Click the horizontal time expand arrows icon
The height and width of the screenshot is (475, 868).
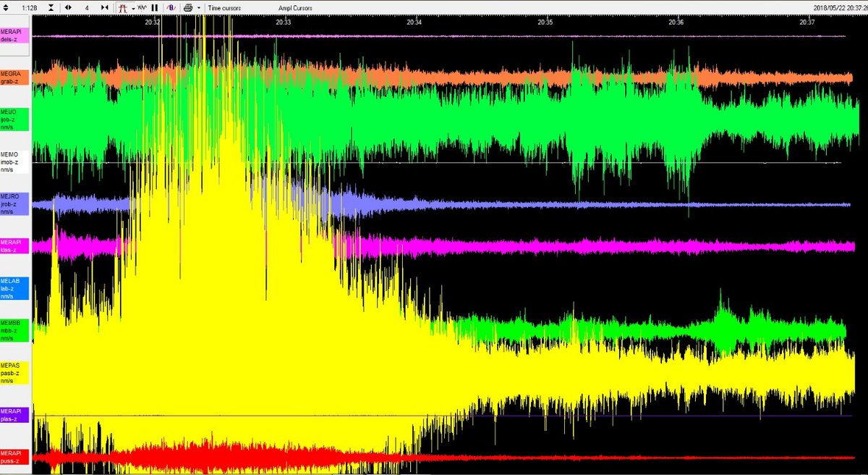[x=68, y=7]
